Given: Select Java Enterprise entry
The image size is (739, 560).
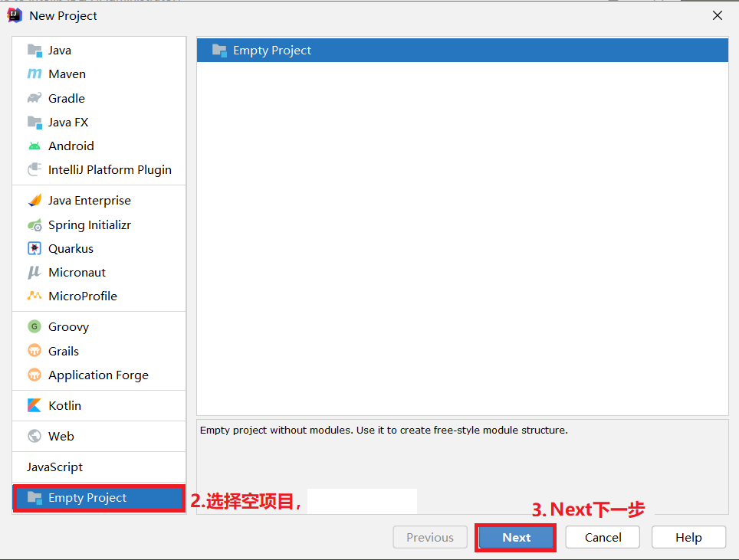Looking at the screenshot, I should [99, 201].
